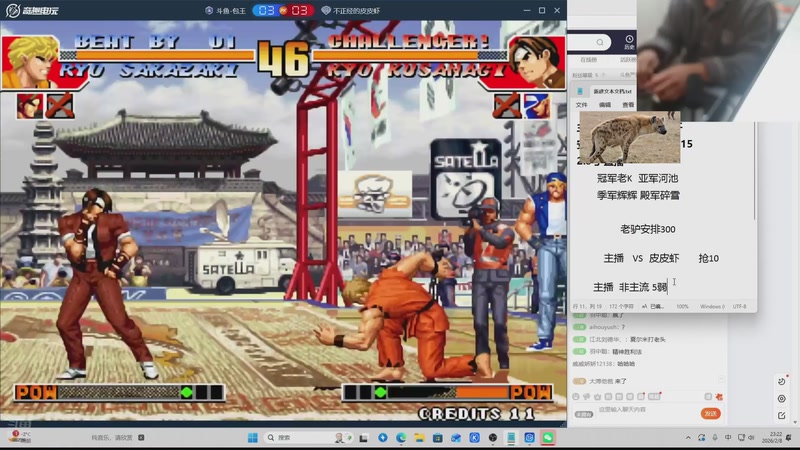The height and width of the screenshot is (450, 800).
Task: Open the emoji picker in chat toolbar
Action: click(x=576, y=396)
